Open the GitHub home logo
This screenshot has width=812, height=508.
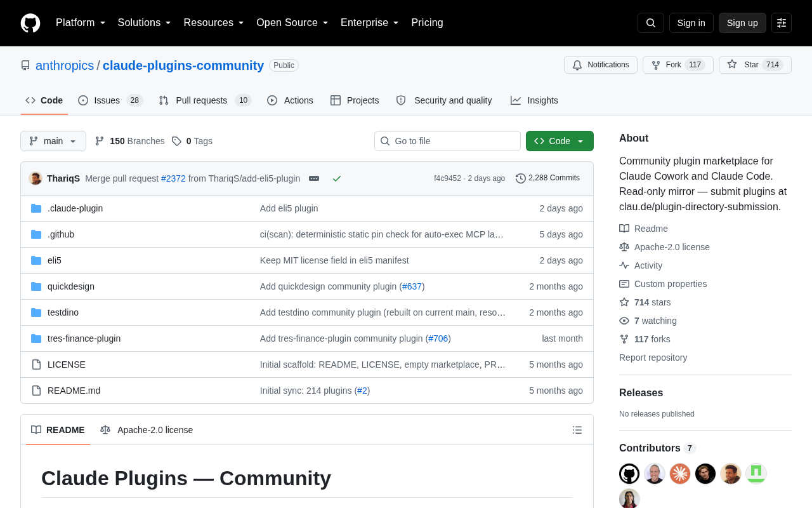pyautogui.click(x=30, y=23)
